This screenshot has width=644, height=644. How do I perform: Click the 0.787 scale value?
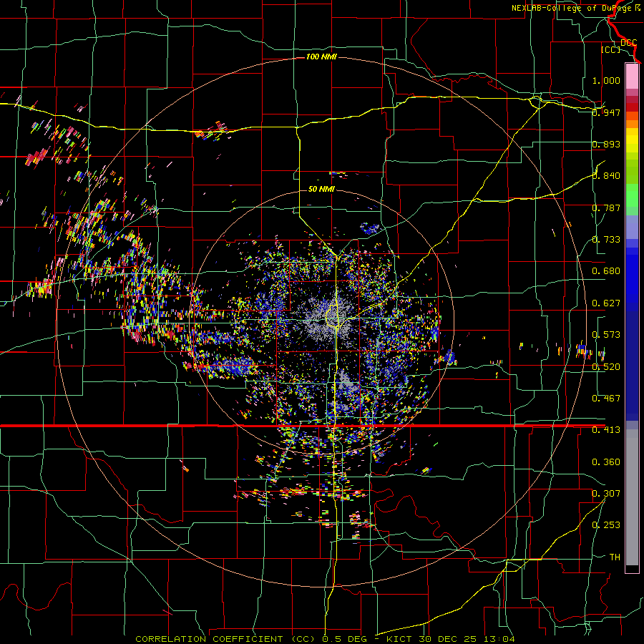(606, 208)
